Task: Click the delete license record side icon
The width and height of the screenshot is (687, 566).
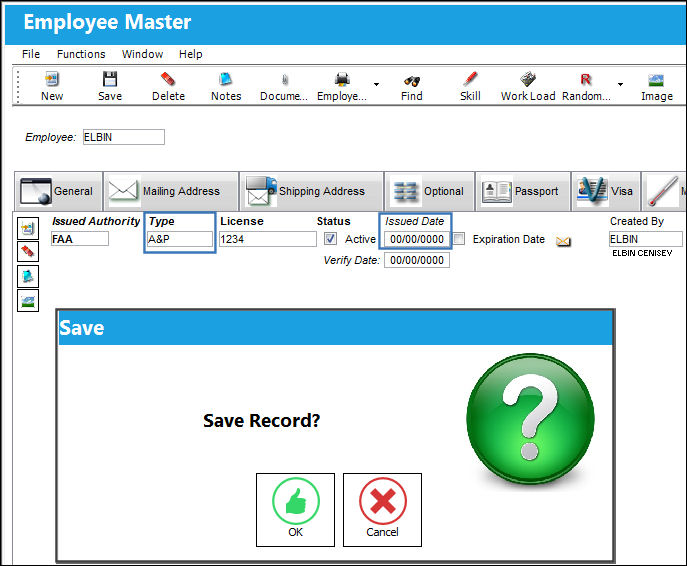Action: click(x=28, y=252)
